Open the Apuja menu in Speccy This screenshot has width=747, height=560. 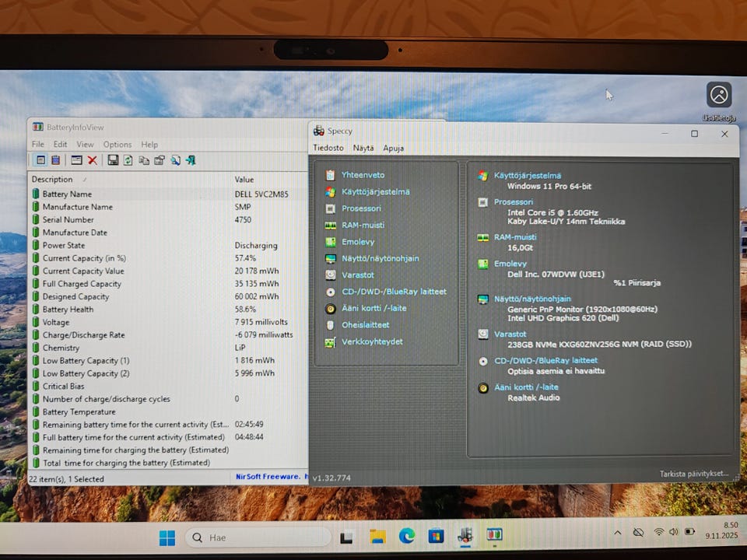(393, 148)
